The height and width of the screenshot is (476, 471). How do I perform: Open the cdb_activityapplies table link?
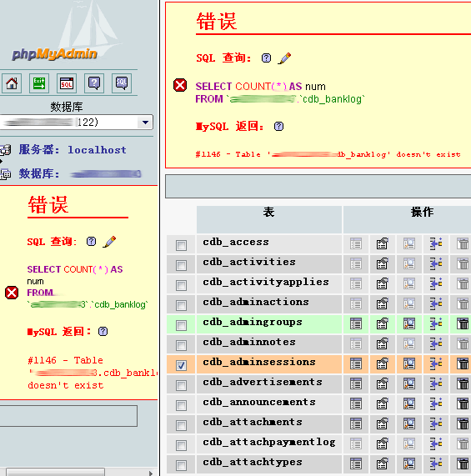[266, 282]
